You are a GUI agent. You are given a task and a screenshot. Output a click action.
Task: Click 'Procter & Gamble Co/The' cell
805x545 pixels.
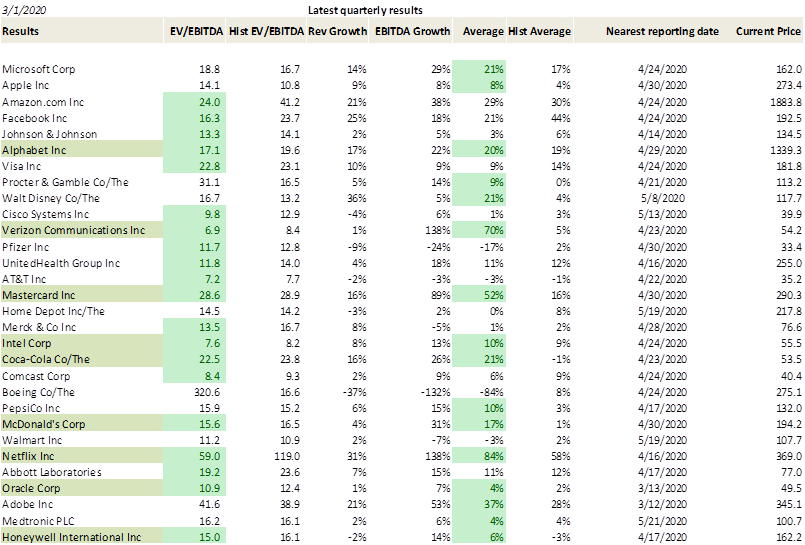(x=65, y=182)
